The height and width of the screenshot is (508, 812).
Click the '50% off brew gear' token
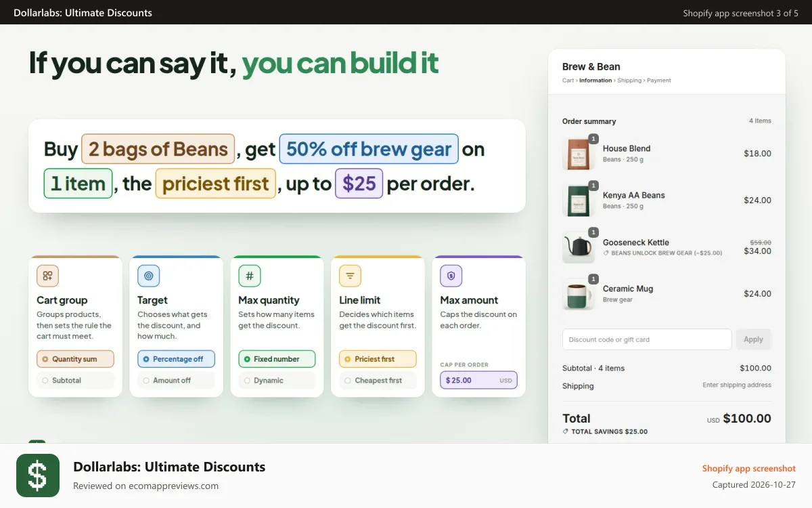point(369,149)
